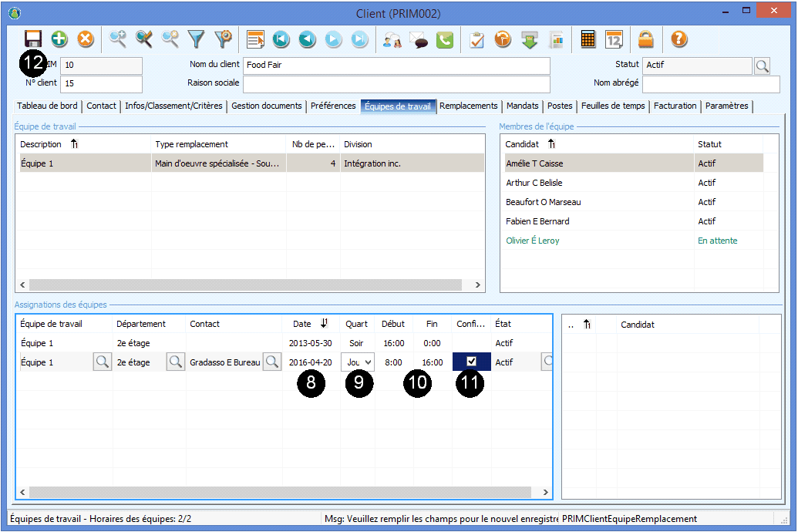Screen dimensions: 798x532
Task: Switch to the Remplacements tab
Action: [x=469, y=106]
